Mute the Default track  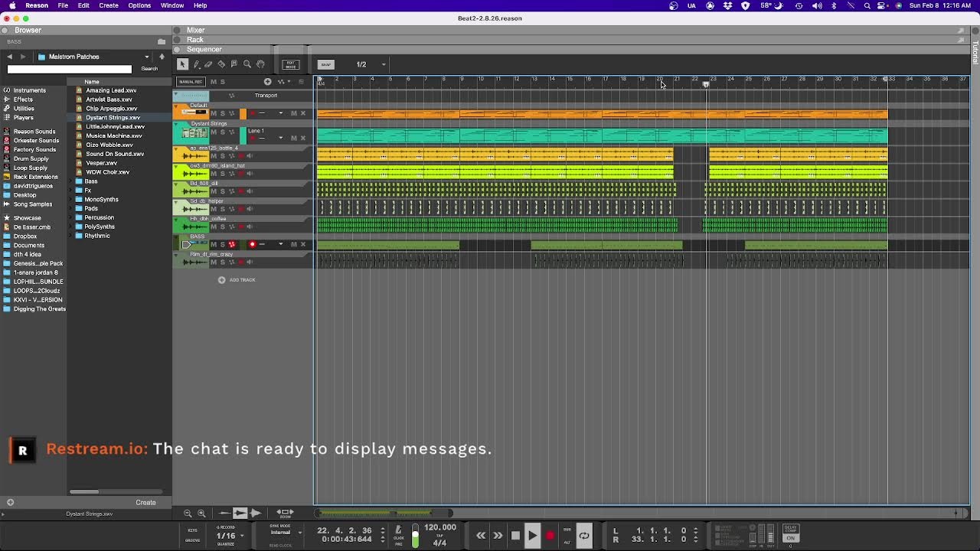pyautogui.click(x=214, y=113)
